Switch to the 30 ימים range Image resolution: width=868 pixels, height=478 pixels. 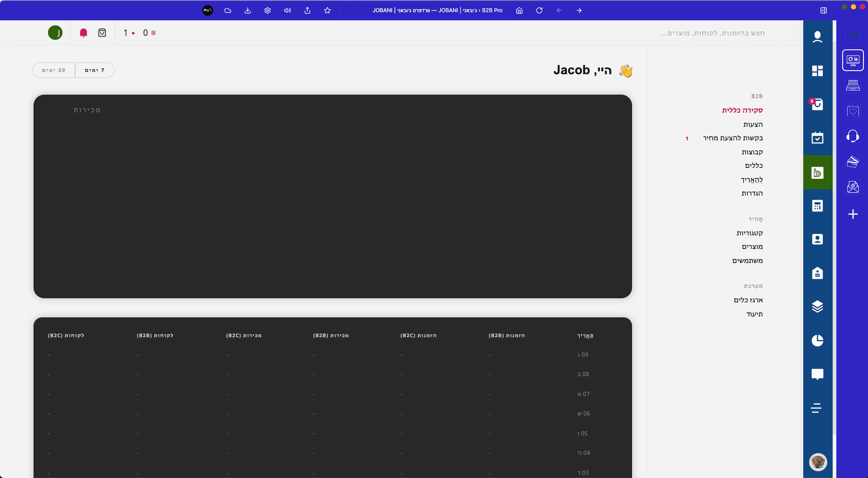click(54, 70)
